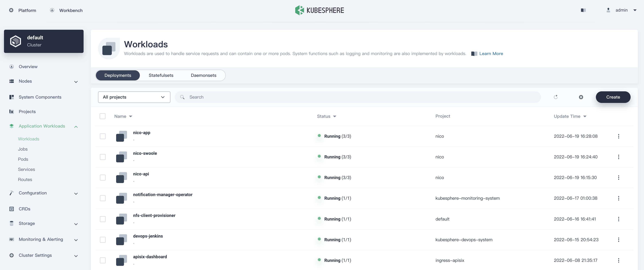Open more actions menu for nico-swoole

(x=618, y=157)
